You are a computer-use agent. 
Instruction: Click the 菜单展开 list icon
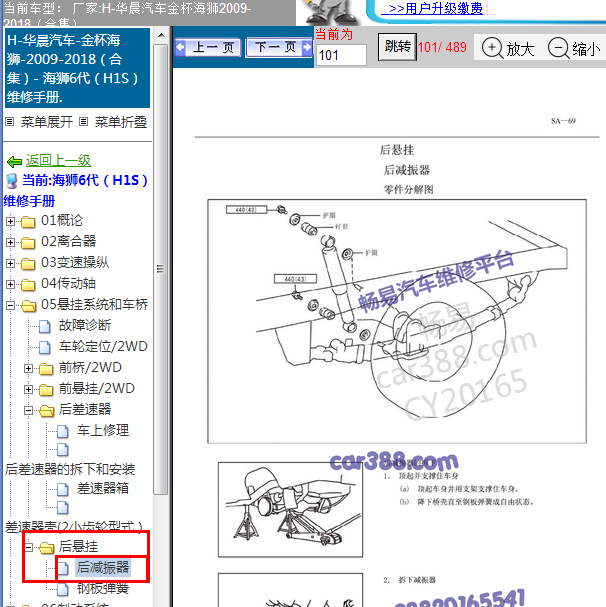[x=10, y=122]
